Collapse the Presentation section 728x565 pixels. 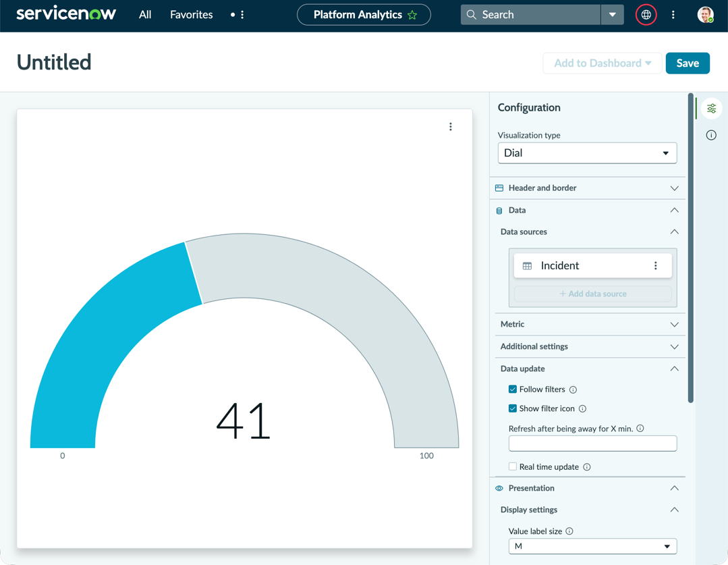[x=587, y=488]
